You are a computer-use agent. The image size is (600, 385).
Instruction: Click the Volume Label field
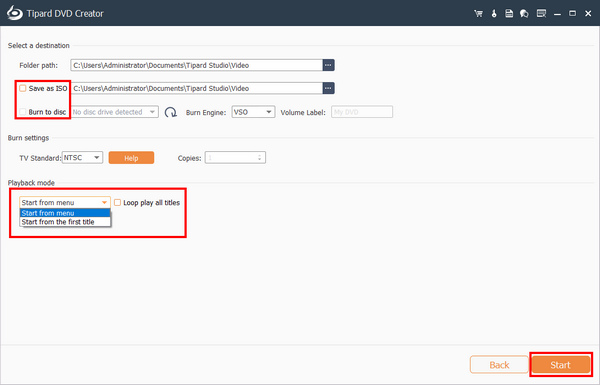[x=362, y=112]
